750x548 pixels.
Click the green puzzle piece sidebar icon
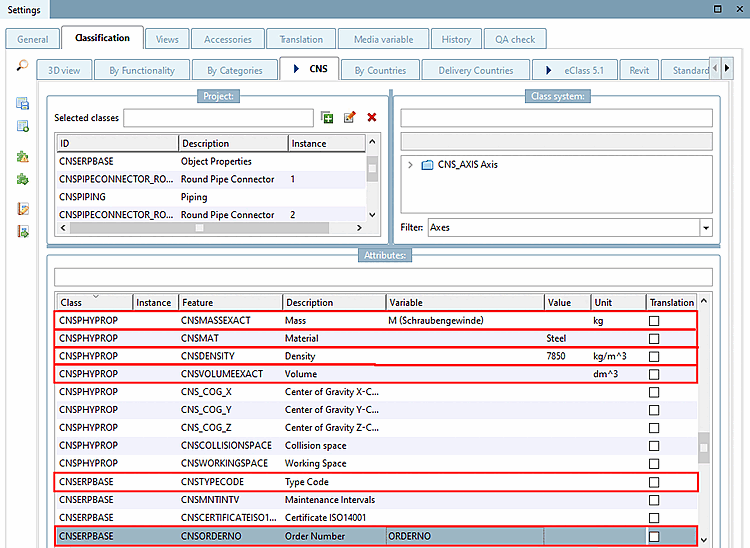22,180
